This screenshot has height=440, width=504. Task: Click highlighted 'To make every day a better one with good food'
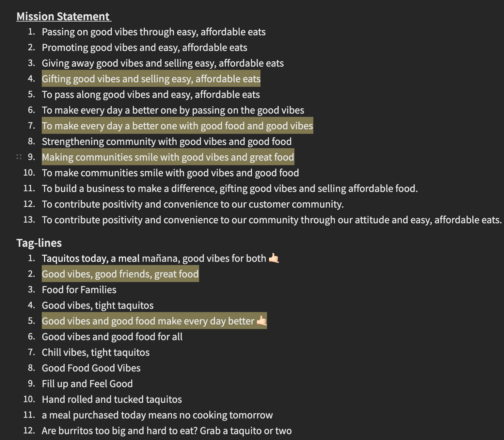coord(177,126)
